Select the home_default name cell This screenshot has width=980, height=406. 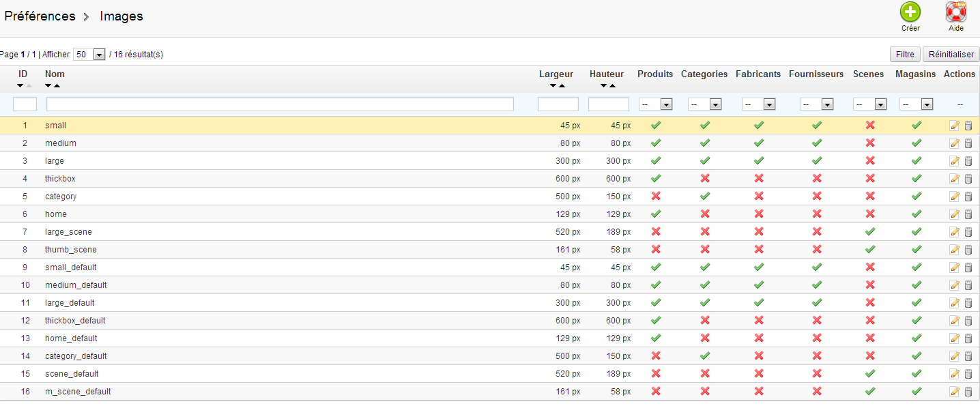click(x=71, y=338)
